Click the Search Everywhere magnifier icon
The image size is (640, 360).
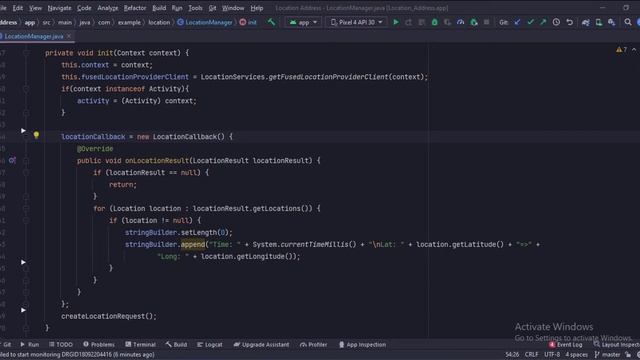click(628, 22)
